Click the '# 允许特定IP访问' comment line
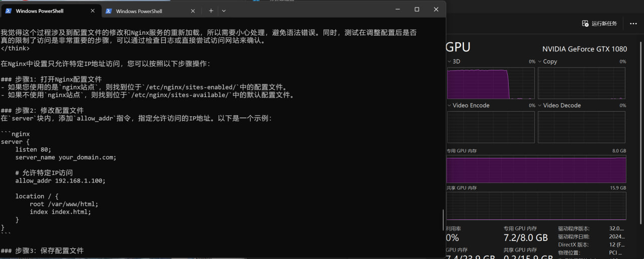This screenshot has height=259, width=644. pos(44,173)
